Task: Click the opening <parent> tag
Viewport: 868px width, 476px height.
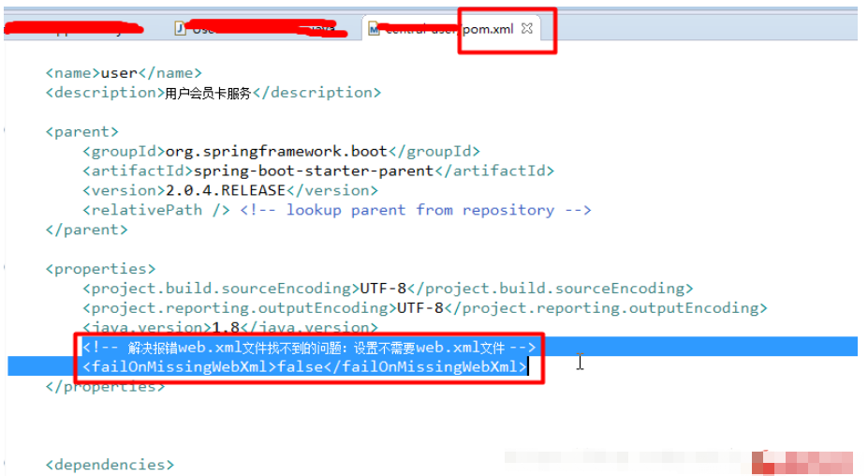Action: point(81,132)
